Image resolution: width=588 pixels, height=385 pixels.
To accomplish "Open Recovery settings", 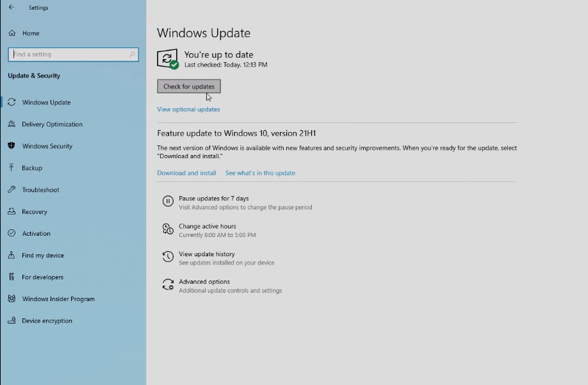I will click(35, 212).
